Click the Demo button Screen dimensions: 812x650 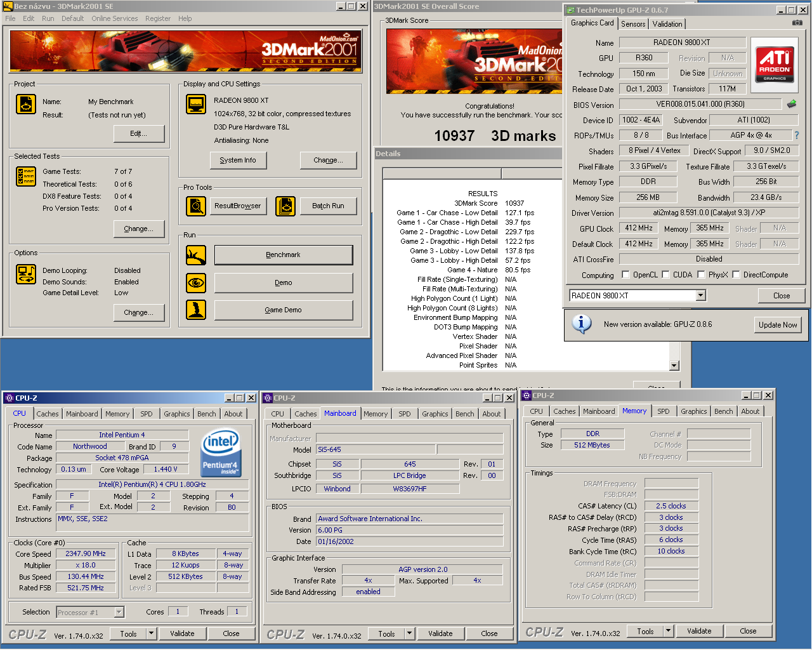click(284, 283)
